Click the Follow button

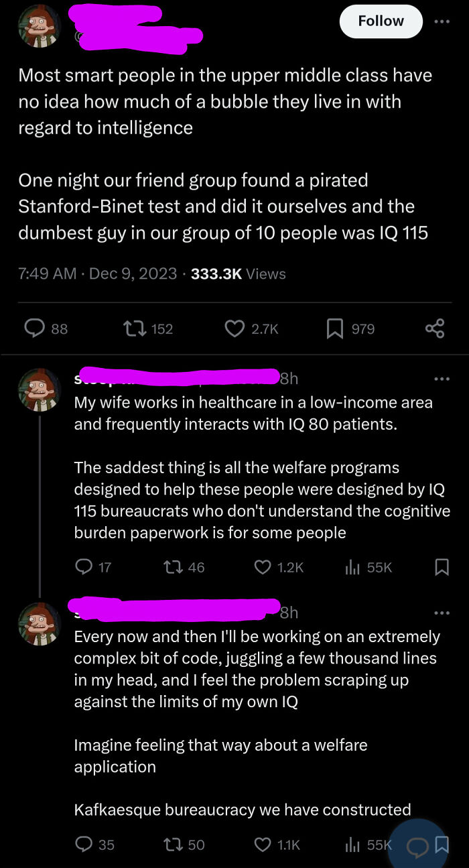click(381, 21)
